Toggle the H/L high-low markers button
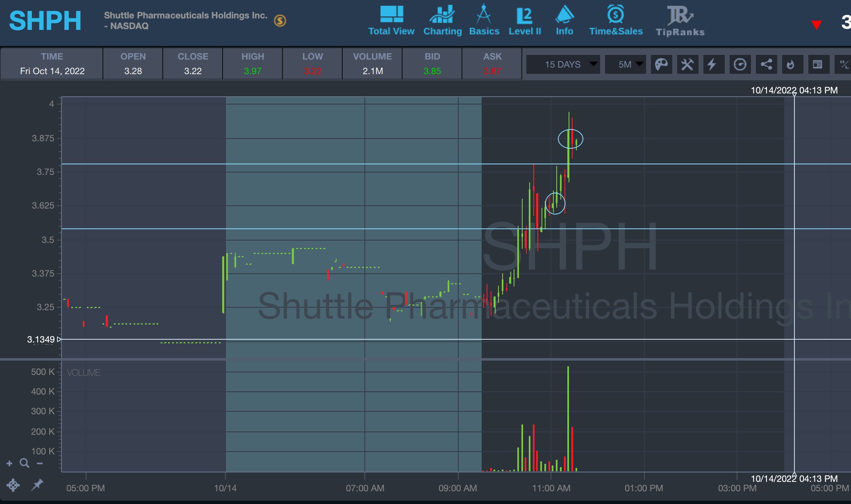The image size is (851, 504). 844,64
